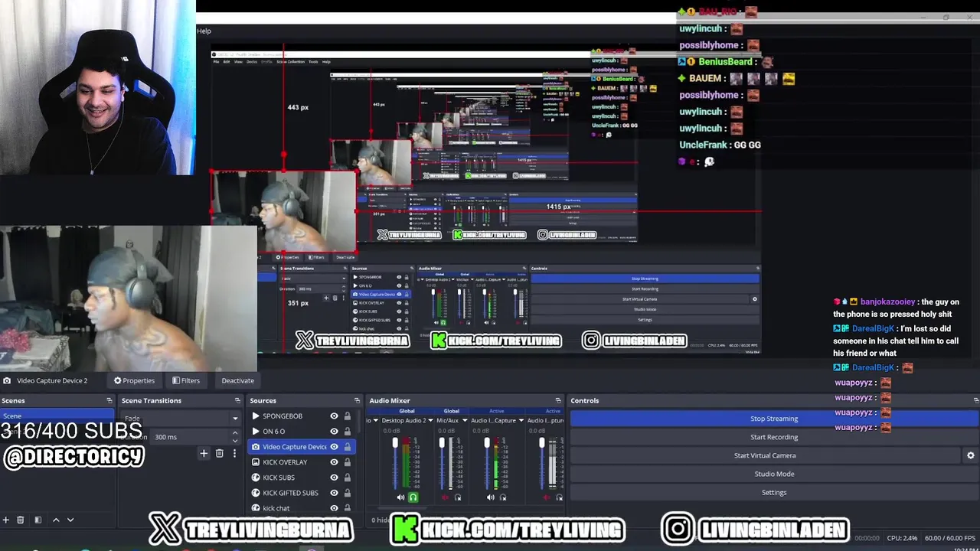Open Desktop Audio 2 channel dropdown arrow
Viewport: 980px width, 551px height.
431,420
